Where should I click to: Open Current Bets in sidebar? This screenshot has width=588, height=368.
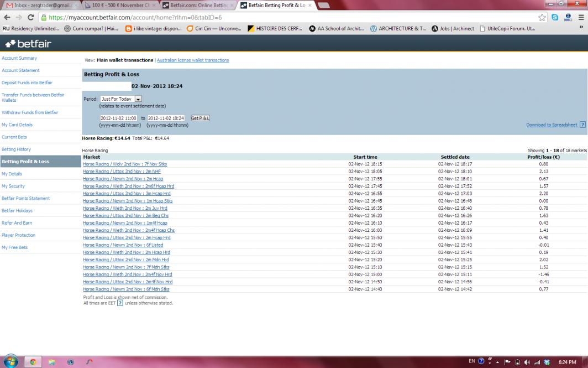14,137
